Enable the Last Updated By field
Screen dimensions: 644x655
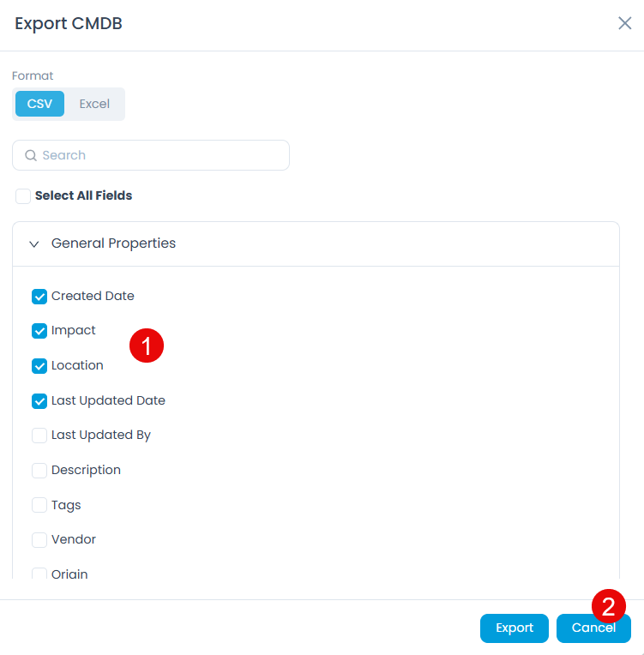click(39, 436)
